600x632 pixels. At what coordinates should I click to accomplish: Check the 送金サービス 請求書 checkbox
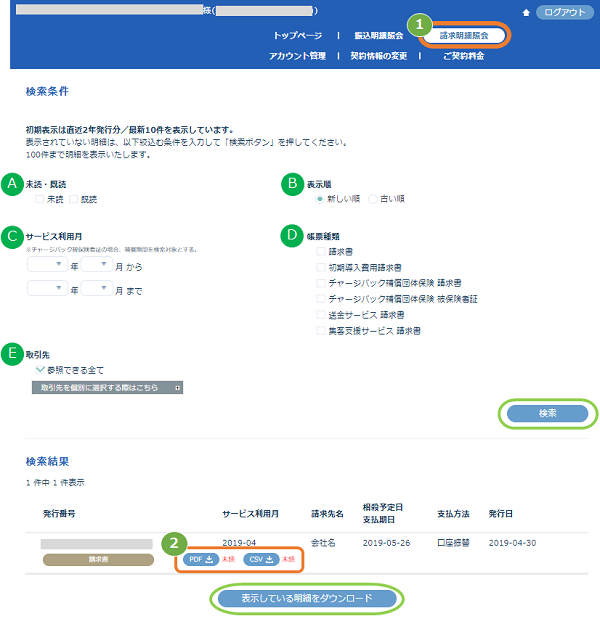[321, 314]
